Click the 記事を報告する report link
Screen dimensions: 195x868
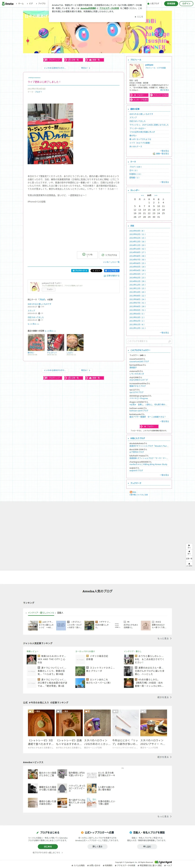point(112,276)
